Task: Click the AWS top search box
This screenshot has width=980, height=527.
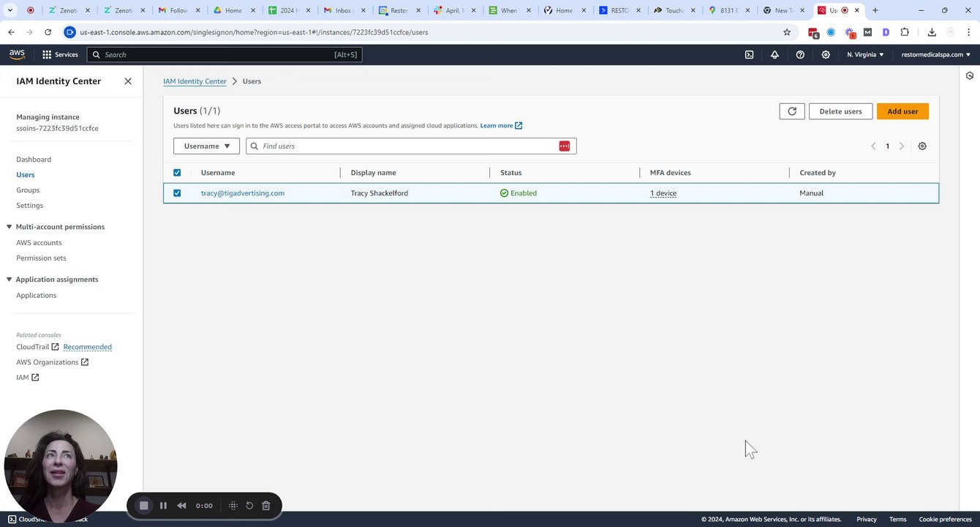Action: pyautogui.click(x=225, y=54)
